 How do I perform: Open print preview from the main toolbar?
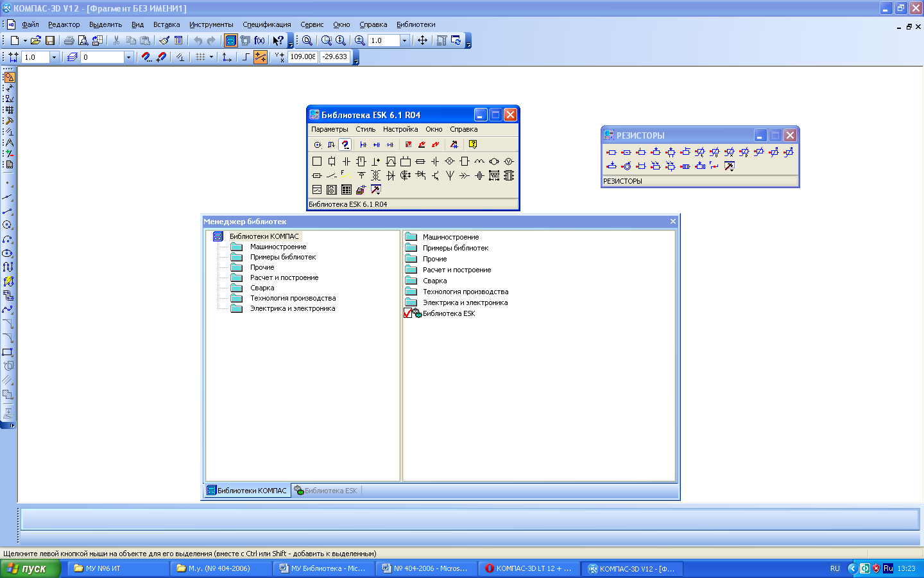(83, 40)
